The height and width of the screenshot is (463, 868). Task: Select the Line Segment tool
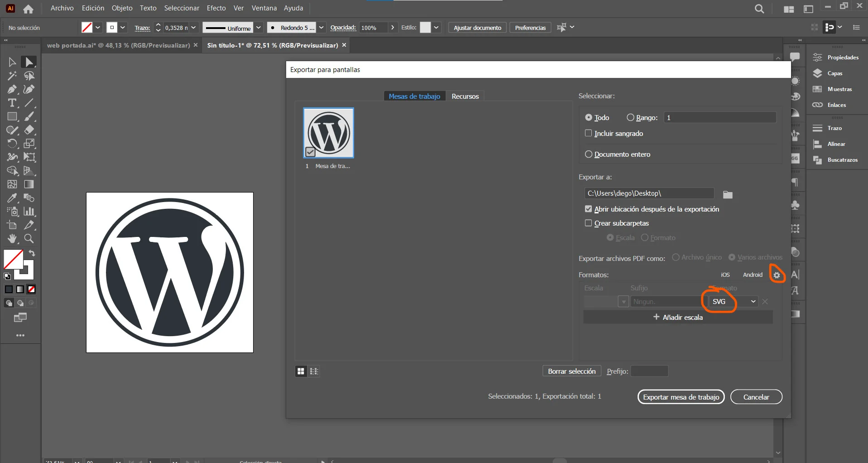29,103
